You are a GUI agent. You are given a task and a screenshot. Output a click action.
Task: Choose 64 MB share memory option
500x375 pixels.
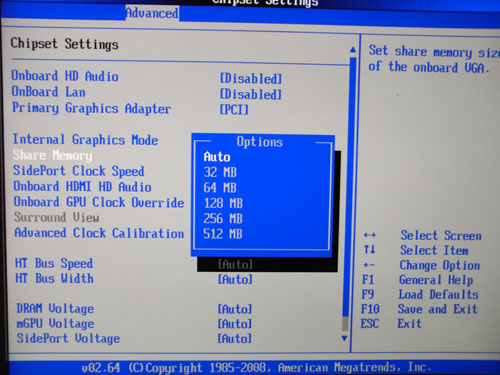[x=220, y=188]
